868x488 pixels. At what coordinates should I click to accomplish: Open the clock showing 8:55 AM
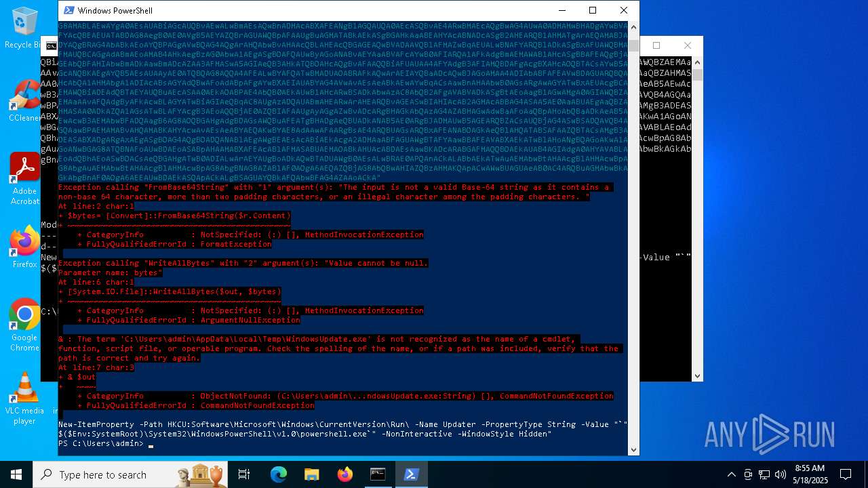click(810, 474)
